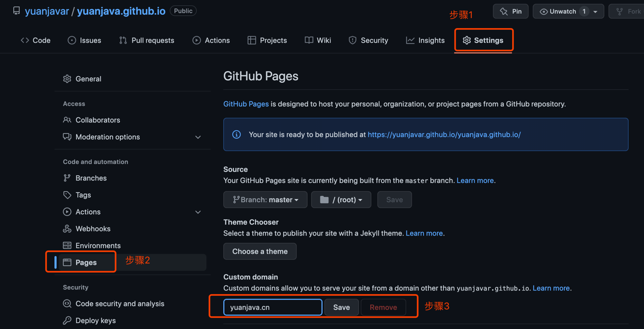Click the gear icon next to General
The height and width of the screenshot is (329, 644).
[67, 79]
